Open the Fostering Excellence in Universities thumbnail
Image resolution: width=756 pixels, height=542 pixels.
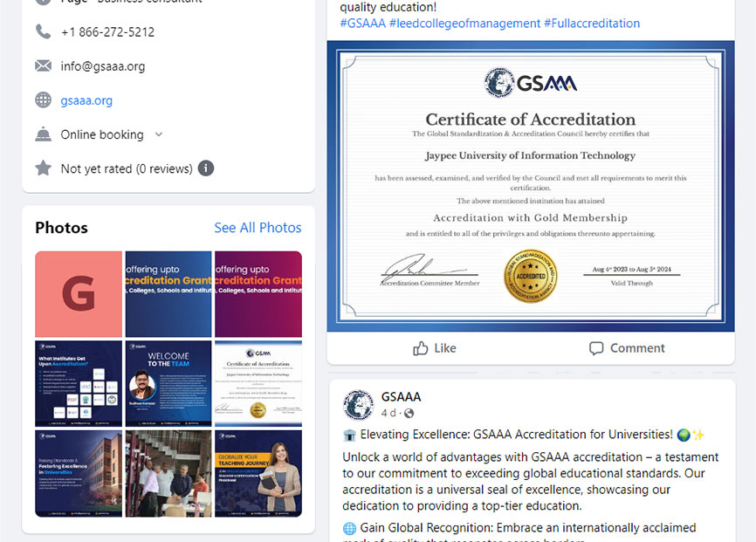click(x=79, y=474)
